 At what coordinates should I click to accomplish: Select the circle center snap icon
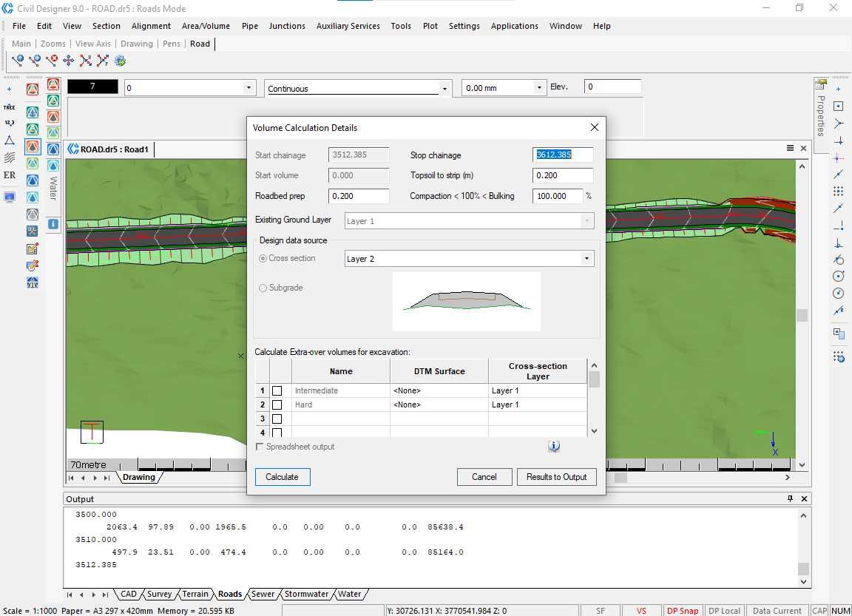tap(839, 277)
